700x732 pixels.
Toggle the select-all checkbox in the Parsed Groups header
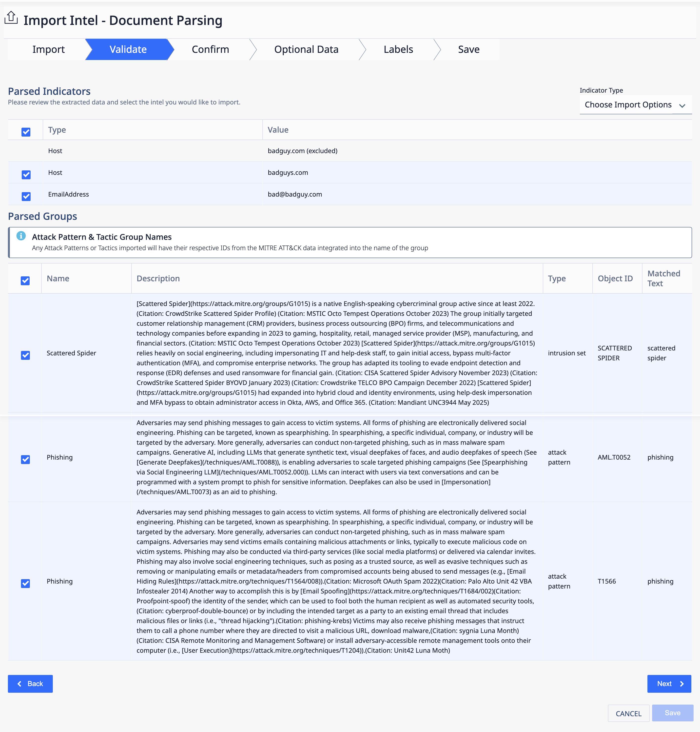click(x=25, y=281)
